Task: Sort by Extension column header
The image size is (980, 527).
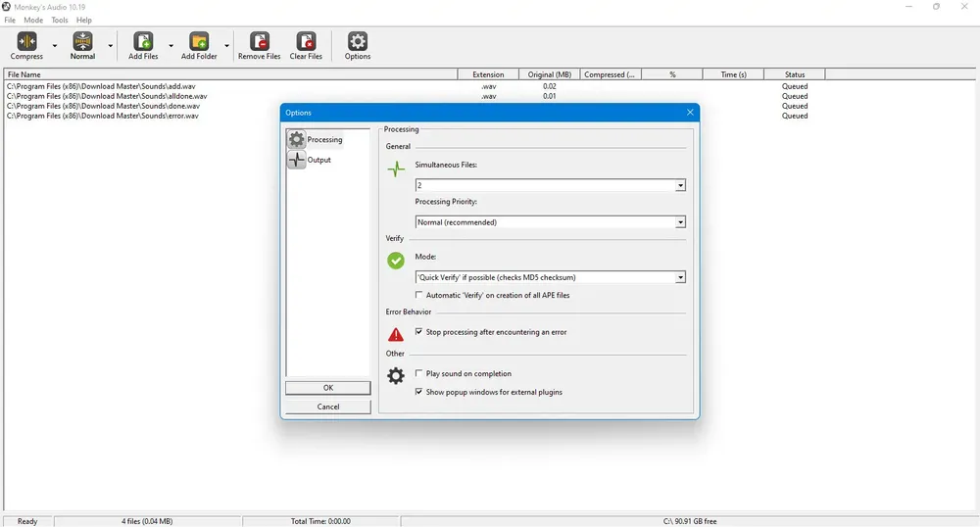Action: pos(488,74)
